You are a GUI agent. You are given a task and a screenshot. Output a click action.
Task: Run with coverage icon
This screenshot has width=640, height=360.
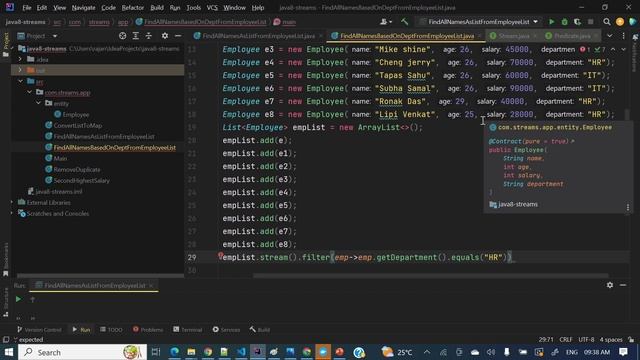pyautogui.click(x=577, y=22)
